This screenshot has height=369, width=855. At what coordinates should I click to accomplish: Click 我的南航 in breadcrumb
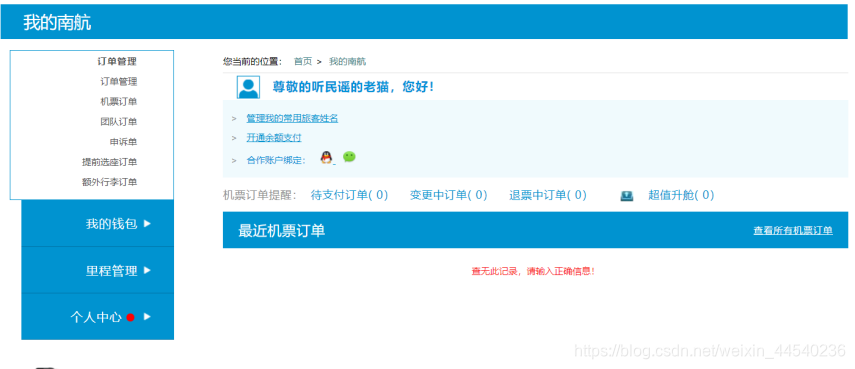tap(347, 62)
